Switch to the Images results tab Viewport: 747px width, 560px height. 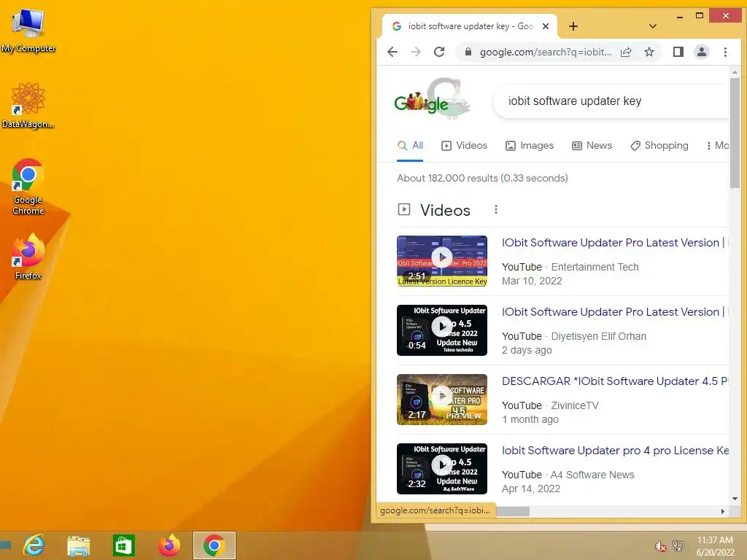coord(530,146)
